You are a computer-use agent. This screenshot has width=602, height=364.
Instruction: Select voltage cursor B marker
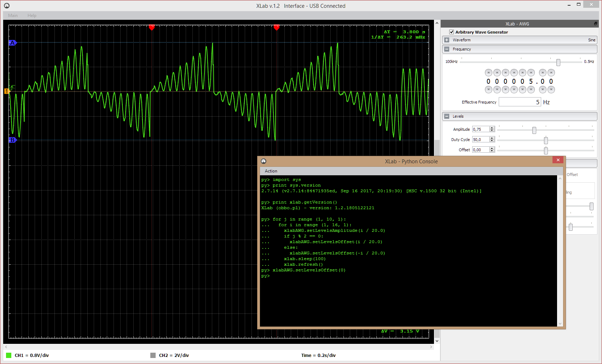(12, 140)
